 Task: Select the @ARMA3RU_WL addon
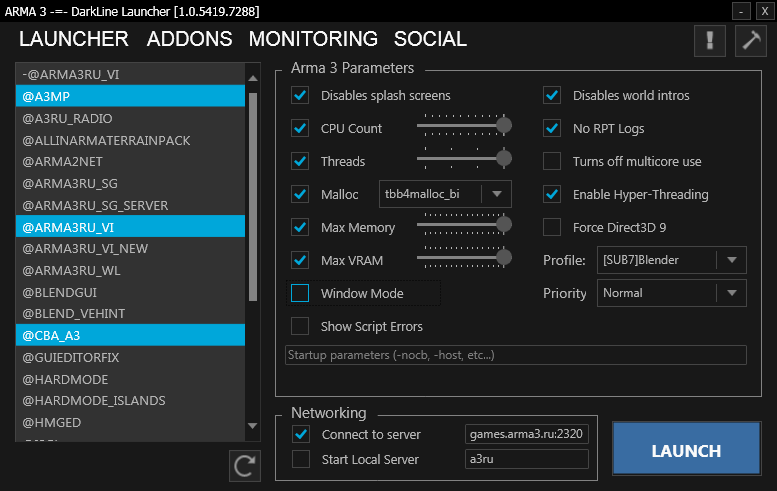[x=130, y=270]
